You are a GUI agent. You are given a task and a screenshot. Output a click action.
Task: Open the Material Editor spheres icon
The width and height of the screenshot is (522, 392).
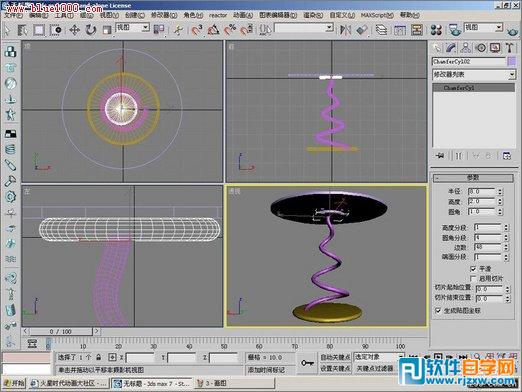click(x=436, y=30)
